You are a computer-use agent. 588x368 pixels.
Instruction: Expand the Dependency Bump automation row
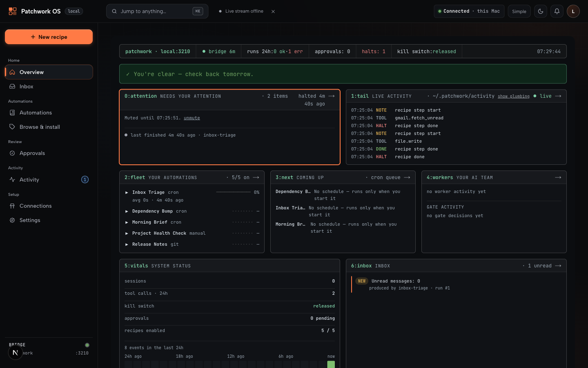[192, 211]
